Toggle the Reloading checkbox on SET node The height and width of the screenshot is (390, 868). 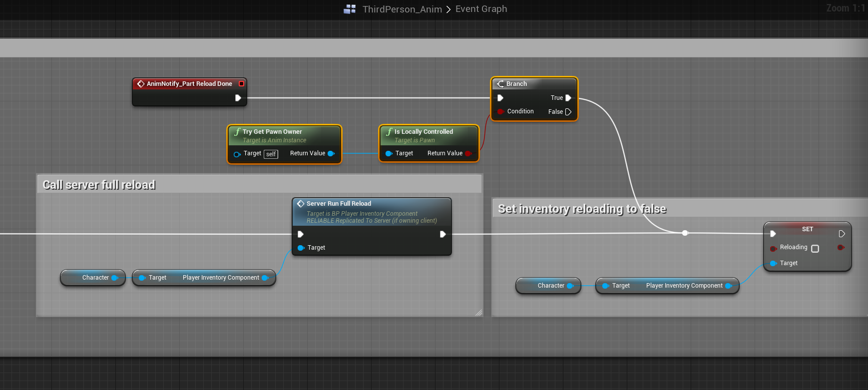pos(815,249)
